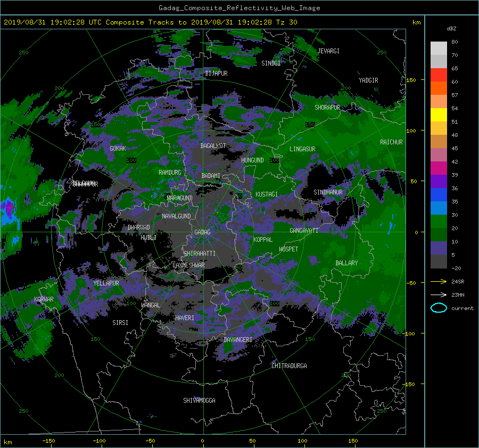Click the dBZ legend value 80
The image size is (479, 448).
pos(455,42)
